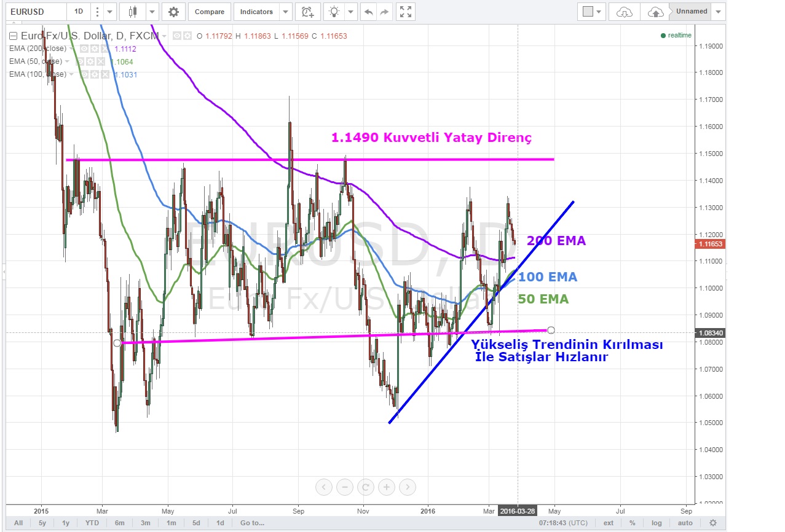Toggle log scale at bottom right
The height and width of the screenshot is (532, 785).
[x=657, y=523]
